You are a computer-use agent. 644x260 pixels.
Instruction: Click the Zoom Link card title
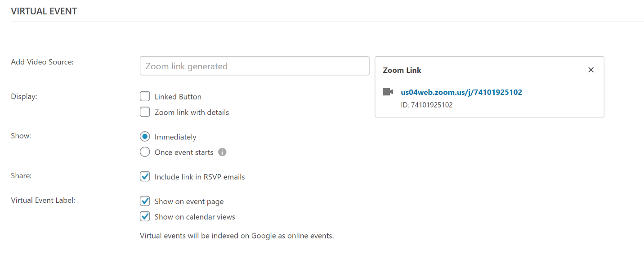coord(402,70)
